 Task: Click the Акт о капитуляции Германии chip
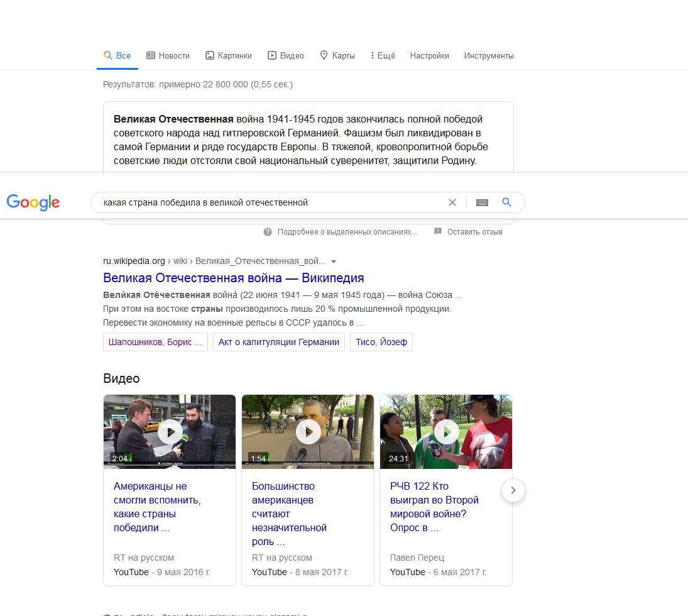[x=278, y=342]
